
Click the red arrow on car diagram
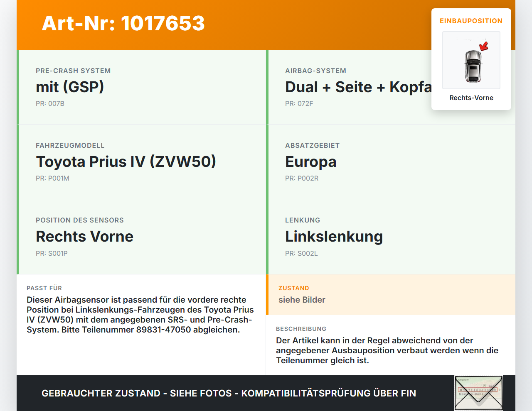pyautogui.click(x=484, y=46)
